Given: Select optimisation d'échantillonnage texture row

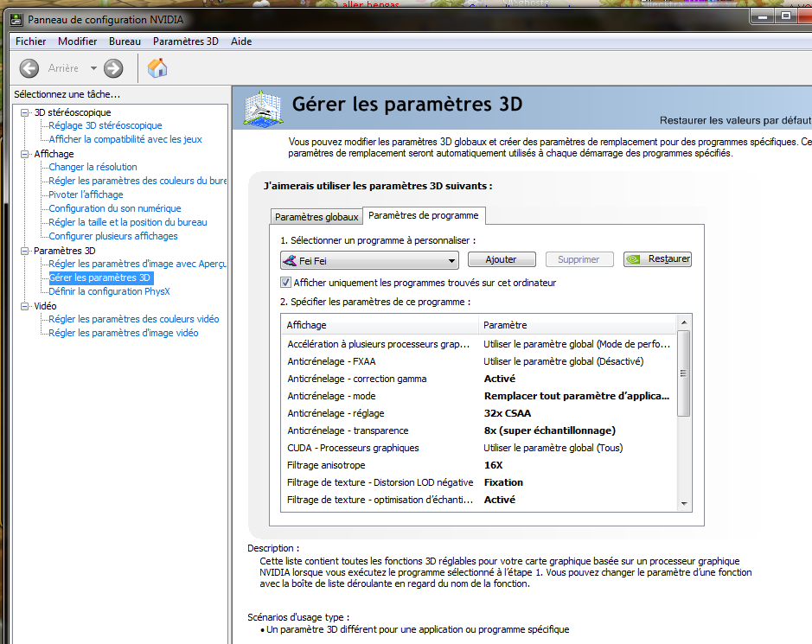Looking at the screenshot, I should click(x=479, y=500).
